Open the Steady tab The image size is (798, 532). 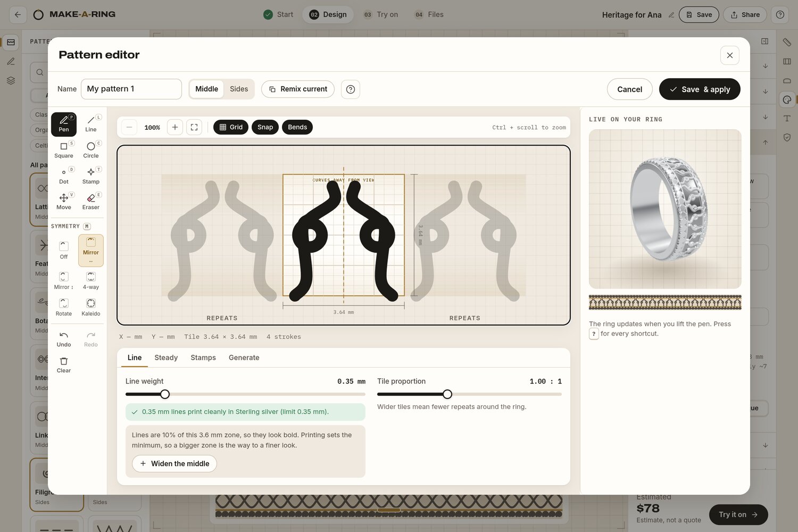(x=166, y=358)
